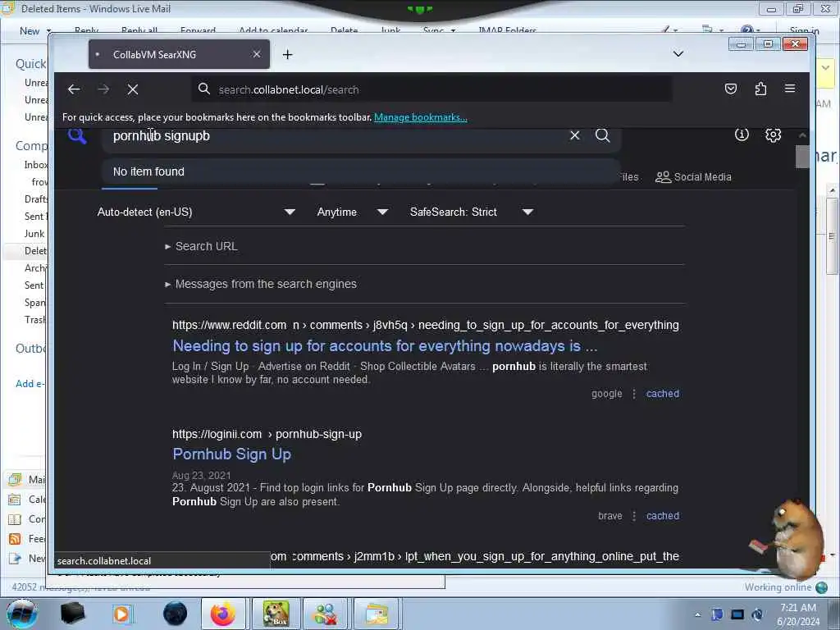Image resolution: width=840 pixels, height=630 pixels.
Task: Open the Anytime time range dropdown
Action: pos(352,212)
